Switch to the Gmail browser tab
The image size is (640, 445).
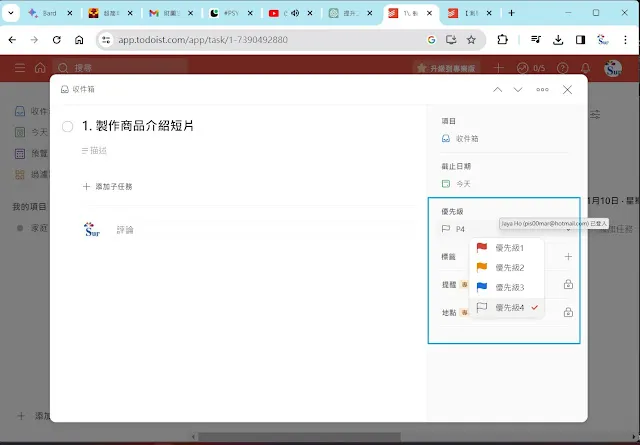pyautogui.click(x=164, y=13)
